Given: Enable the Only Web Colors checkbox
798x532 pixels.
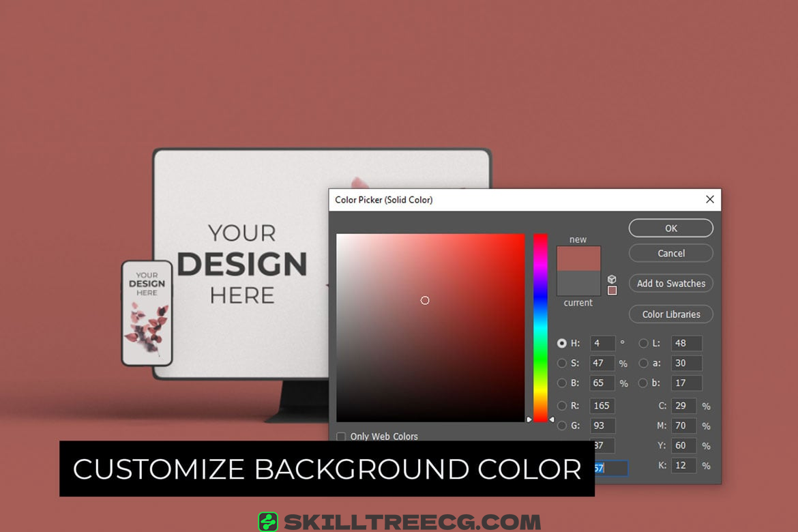Looking at the screenshot, I should point(341,437).
